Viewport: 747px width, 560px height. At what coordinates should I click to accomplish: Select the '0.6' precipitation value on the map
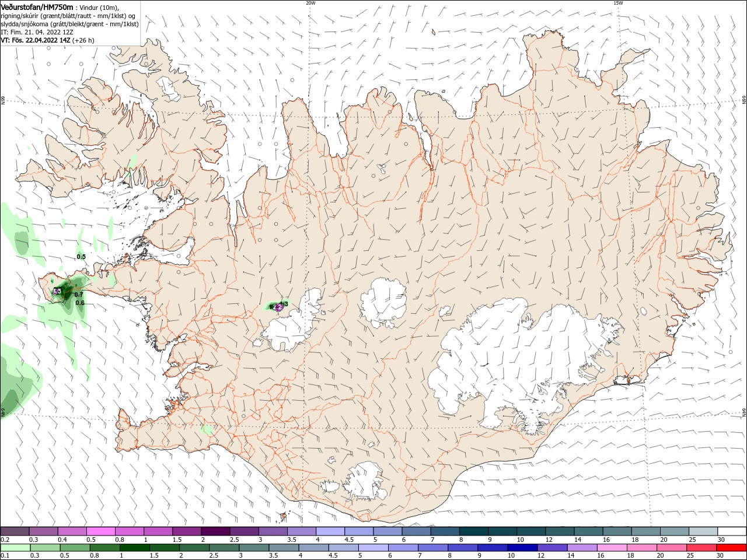[80, 303]
